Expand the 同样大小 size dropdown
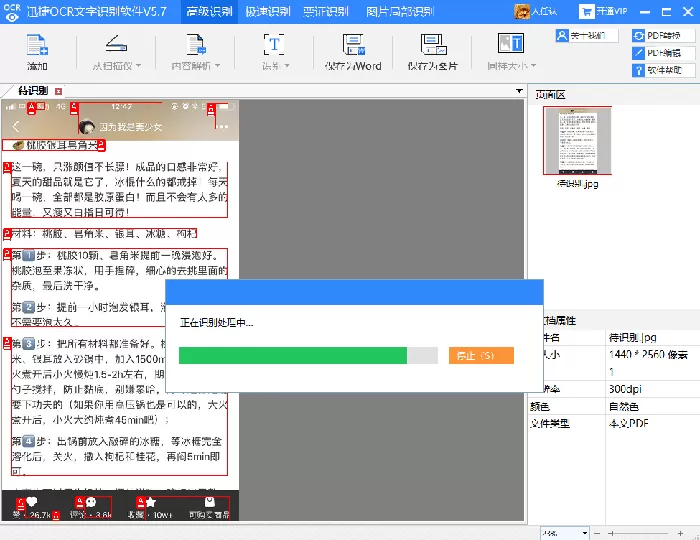700x540 pixels. [x=533, y=66]
